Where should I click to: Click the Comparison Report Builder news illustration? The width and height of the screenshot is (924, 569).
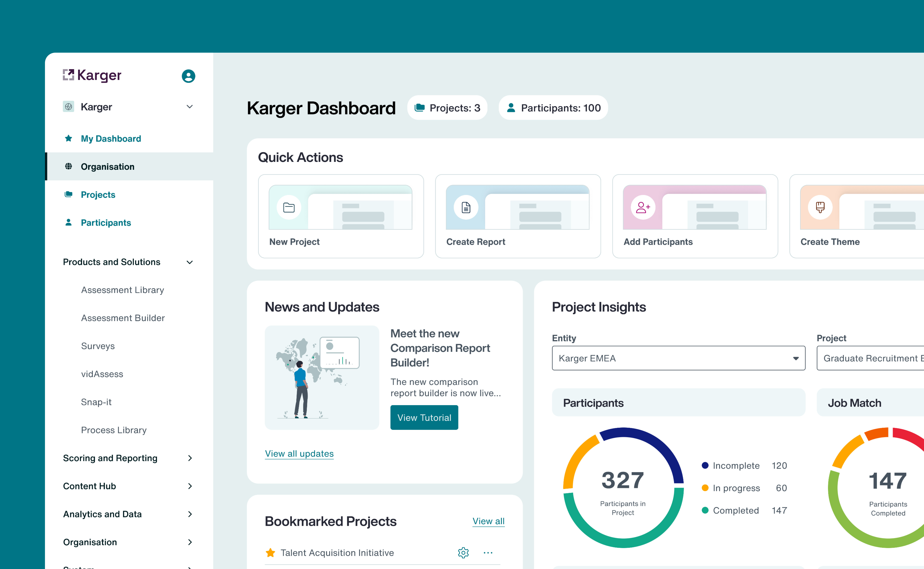click(322, 377)
